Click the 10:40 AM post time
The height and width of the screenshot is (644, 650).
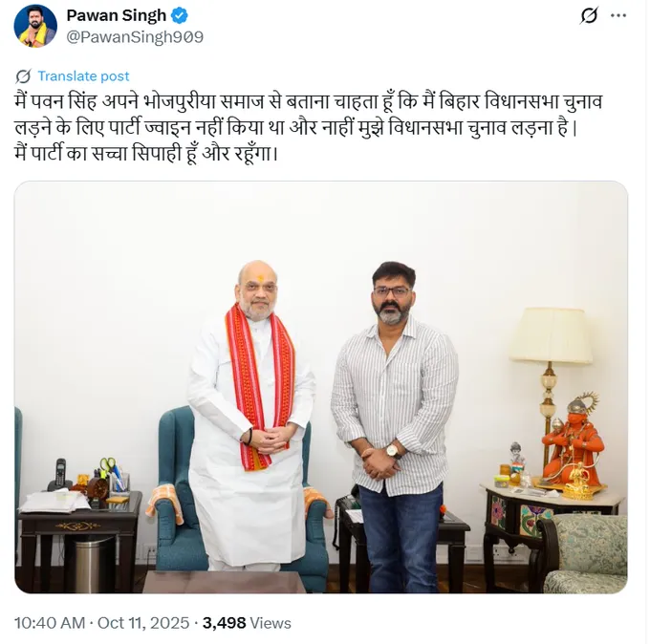pos(50,623)
